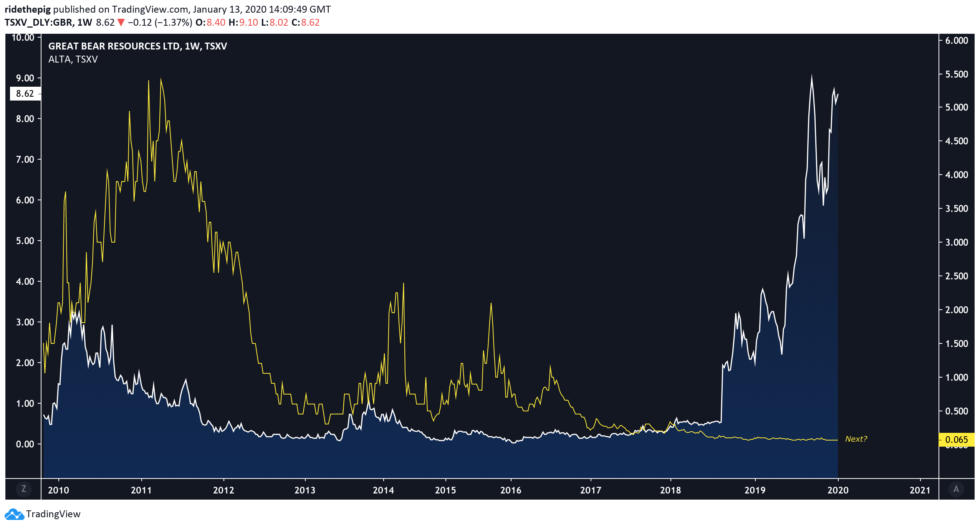Click the 5.500 right price scale label
The image size is (980, 528).
(x=957, y=74)
